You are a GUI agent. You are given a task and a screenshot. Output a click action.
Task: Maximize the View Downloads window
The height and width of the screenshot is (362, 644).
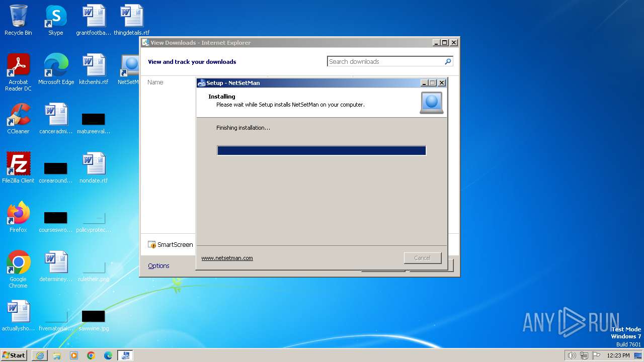[445, 43]
